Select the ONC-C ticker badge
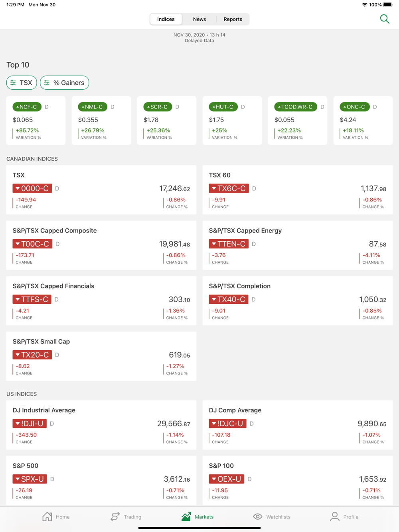 pos(354,107)
